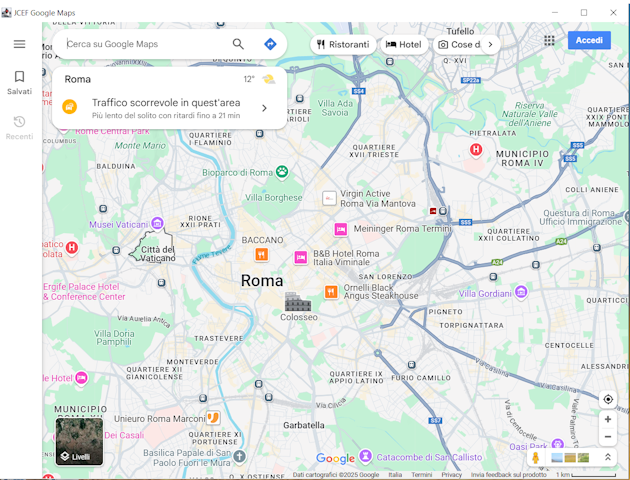
Task: Click the Trastevere district label
Action: tap(219, 339)
